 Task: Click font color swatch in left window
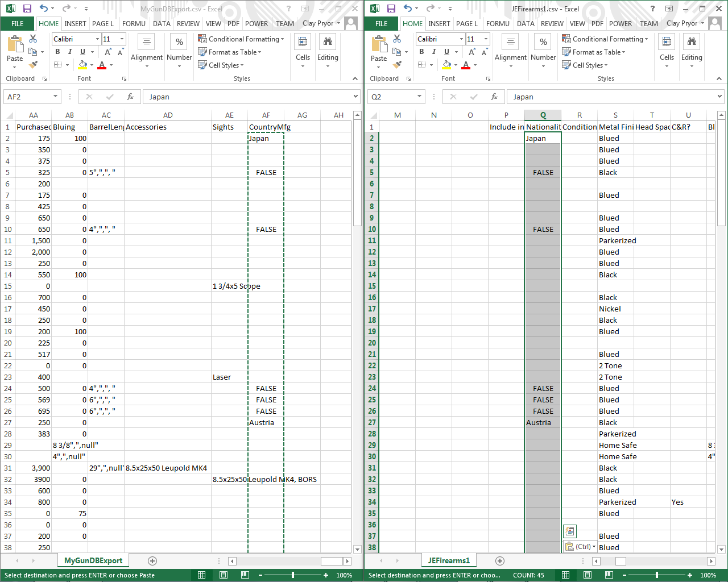point(102,65)
